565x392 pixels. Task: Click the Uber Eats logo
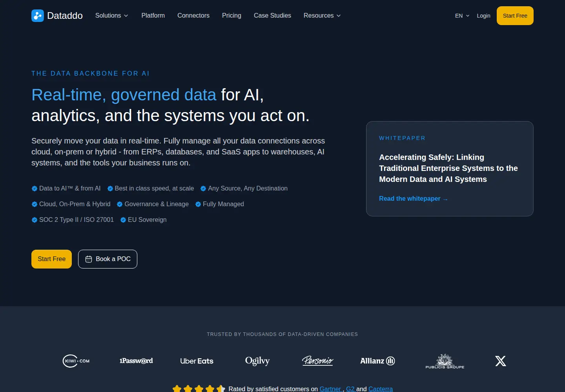[197, 361]
